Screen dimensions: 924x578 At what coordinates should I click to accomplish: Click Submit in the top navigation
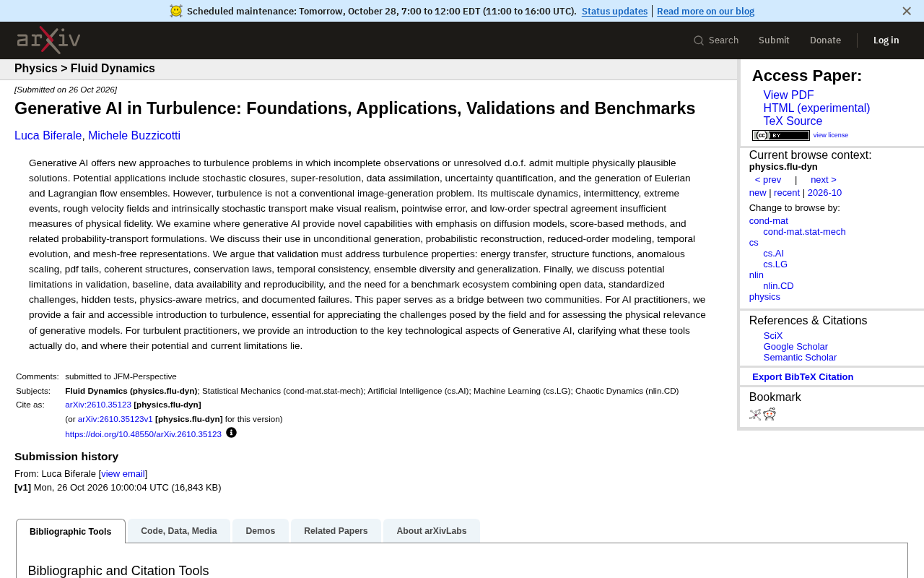[x=774, y=40]
